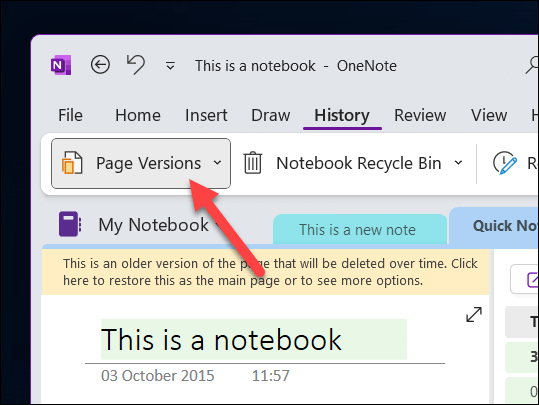Switch to the Insert ribbon tab

206,115
